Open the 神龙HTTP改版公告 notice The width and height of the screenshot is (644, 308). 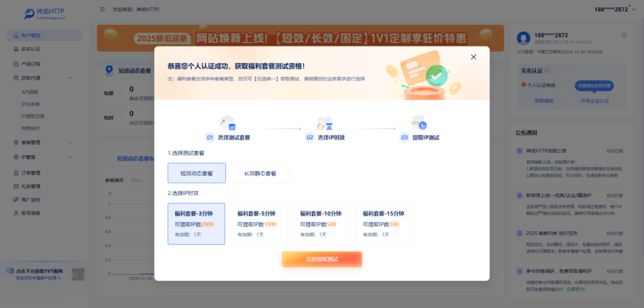coord(546,151)
